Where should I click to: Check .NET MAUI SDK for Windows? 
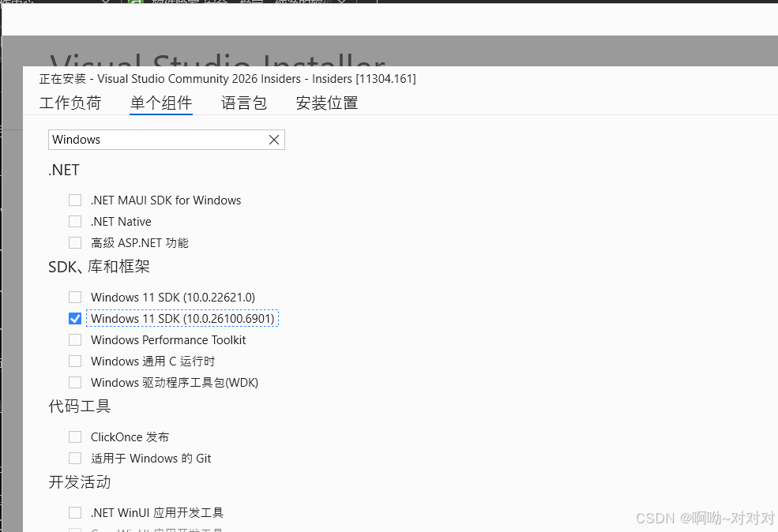tap(75, 200)
